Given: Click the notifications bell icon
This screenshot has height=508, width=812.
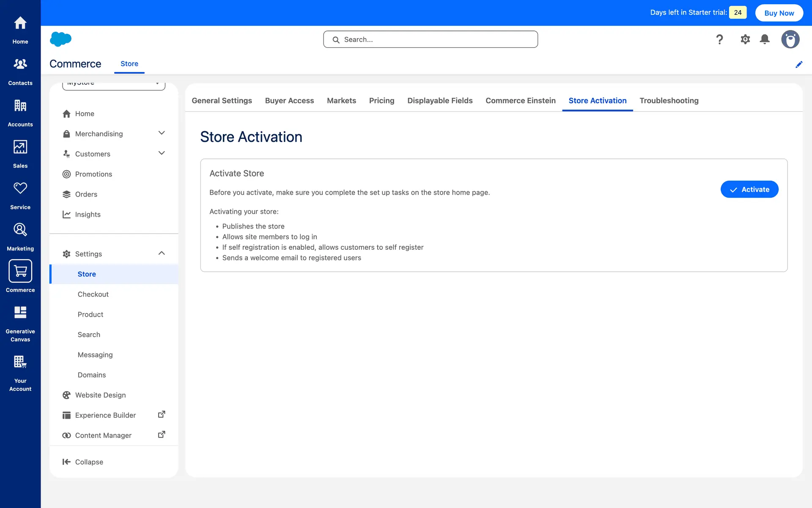Looking at the screenshot, I should (765, 39).
